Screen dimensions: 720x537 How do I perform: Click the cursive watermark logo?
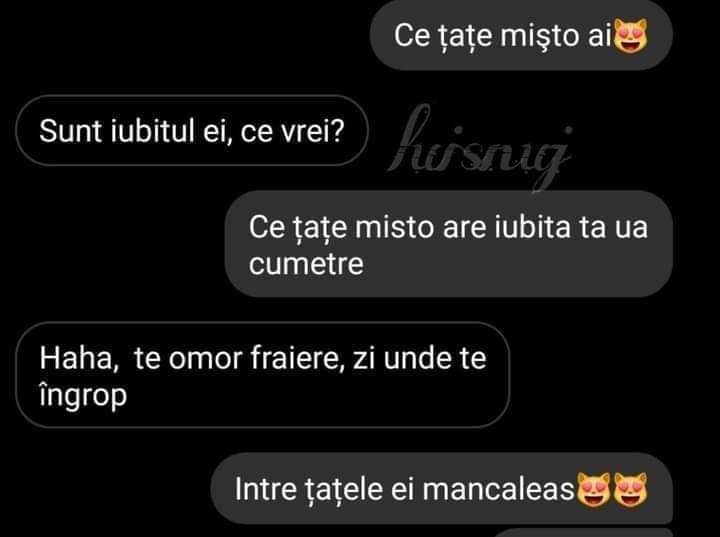point(480,147)
